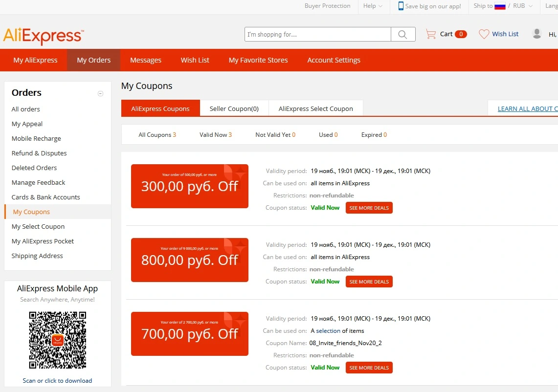Click the search magnifier icon
This screenshot has height=392, width=558.
402,34
